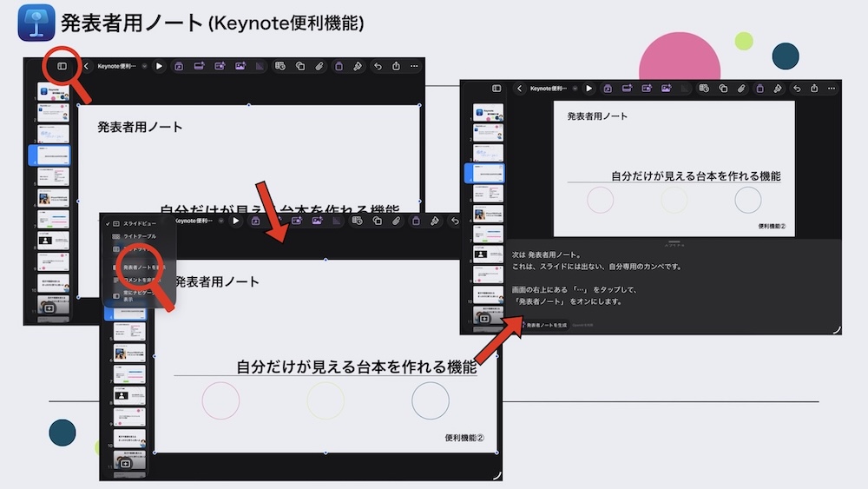Tap the paperclip icon in top-left screenshot toolbar
868x489 pixels.
point(319,66)
